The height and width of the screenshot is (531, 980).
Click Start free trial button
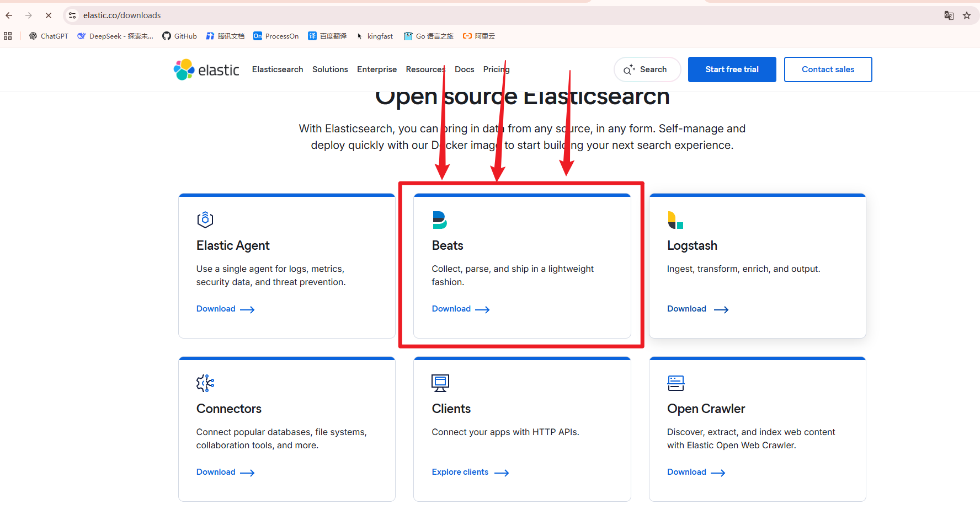732,69
